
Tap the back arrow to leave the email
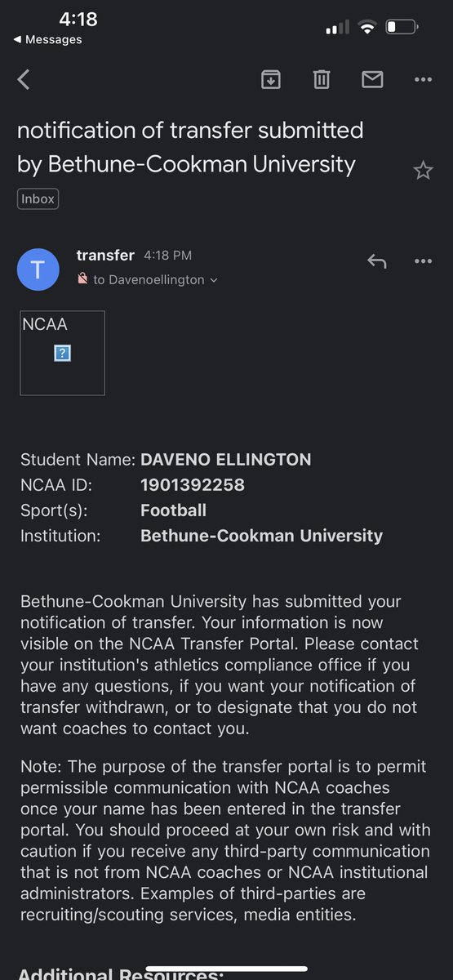click(x=24, y=79)
